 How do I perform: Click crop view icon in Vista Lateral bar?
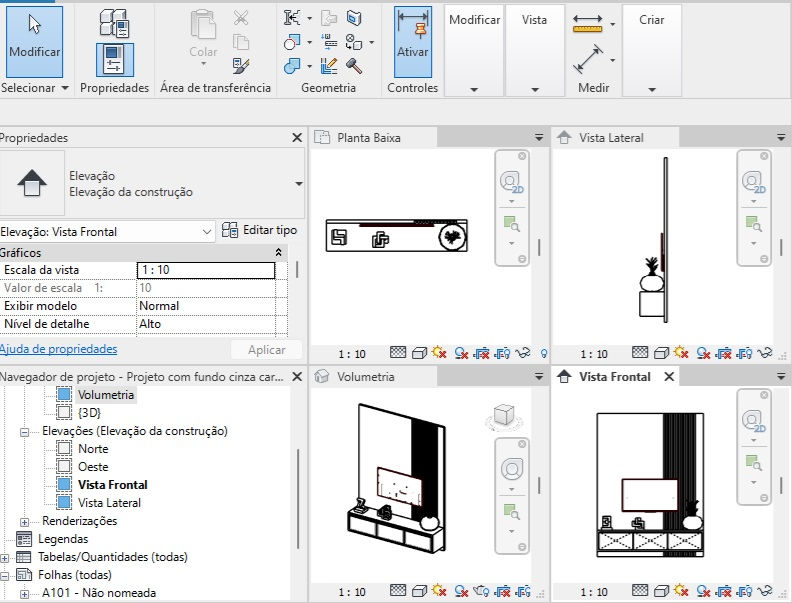[x=724, y=353]
